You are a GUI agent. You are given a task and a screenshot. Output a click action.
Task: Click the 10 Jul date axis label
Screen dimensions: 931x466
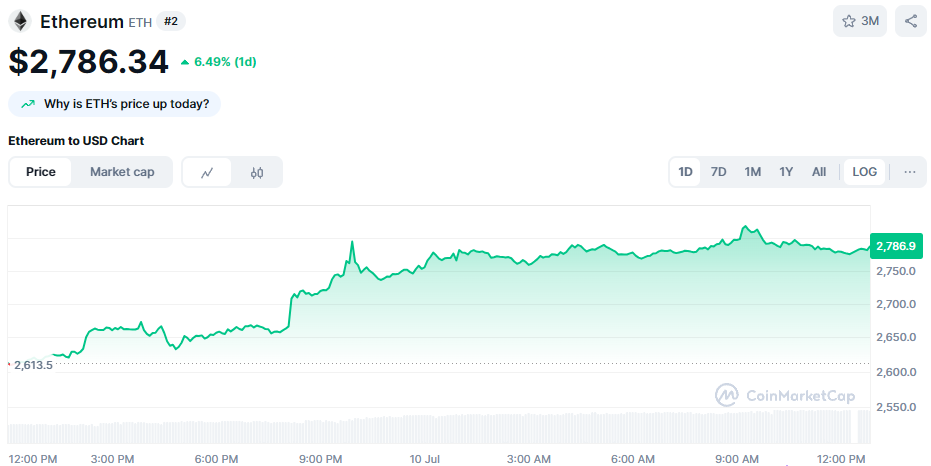click(x=425, y=459)
